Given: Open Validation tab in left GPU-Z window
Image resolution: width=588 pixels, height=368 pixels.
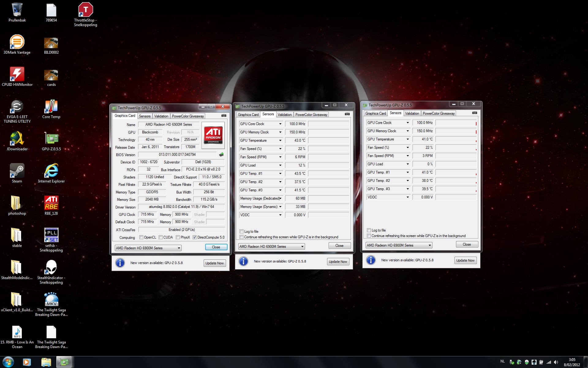Looking at the screenshot, I should tap(161, 116).
